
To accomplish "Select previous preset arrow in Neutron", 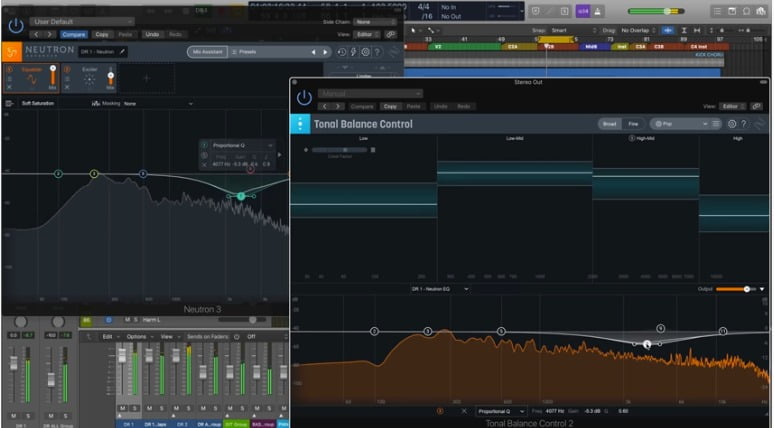I will pyautogui.click(x=313, y=52).
